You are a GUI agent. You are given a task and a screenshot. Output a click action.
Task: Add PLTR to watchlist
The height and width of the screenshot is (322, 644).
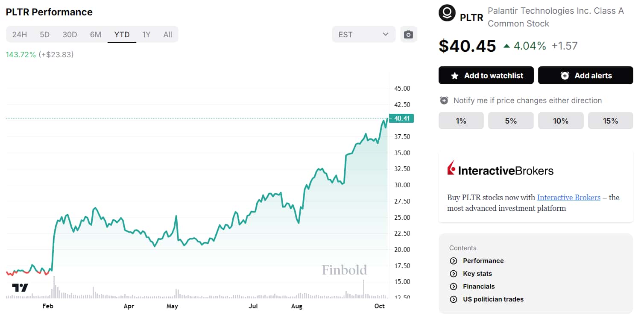(486, 76)
